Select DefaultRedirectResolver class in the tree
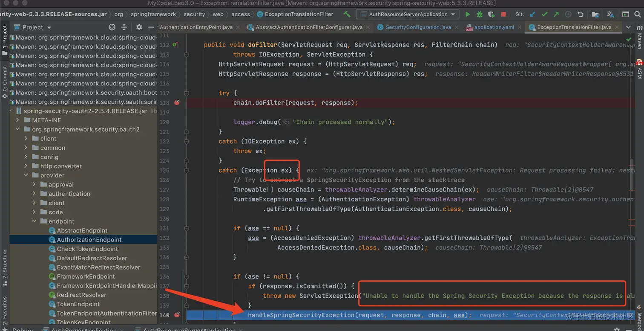This screenshot has height=331, width=644. pos(92,258)
